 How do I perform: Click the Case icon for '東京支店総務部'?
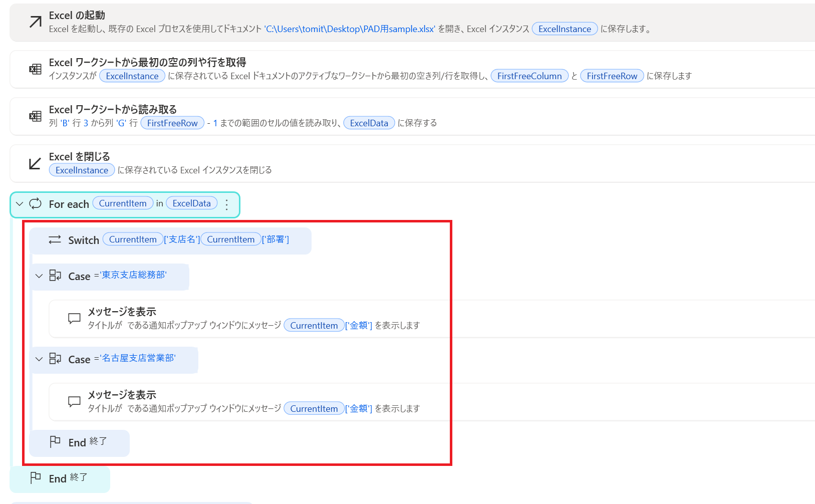click(x=55, y=276)
